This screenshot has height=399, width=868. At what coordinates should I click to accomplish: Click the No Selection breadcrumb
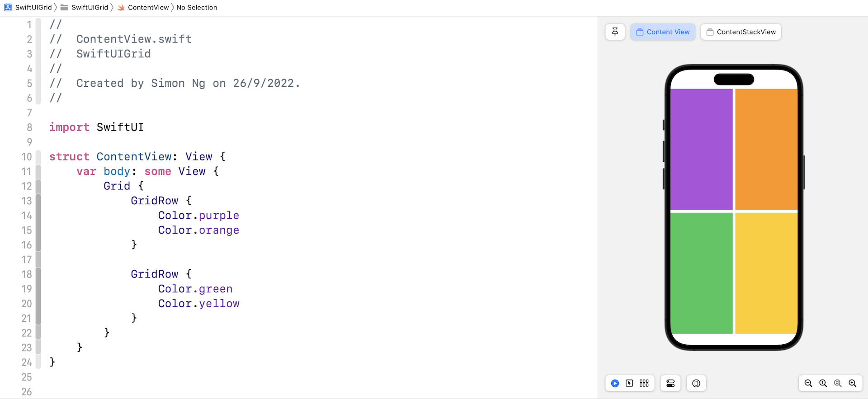click(x=197, y=7)
